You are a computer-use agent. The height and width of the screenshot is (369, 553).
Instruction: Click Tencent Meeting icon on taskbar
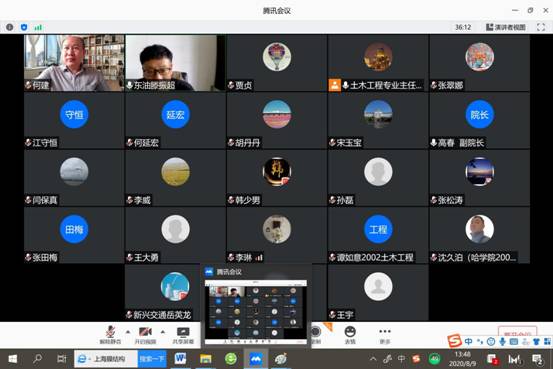256,359
